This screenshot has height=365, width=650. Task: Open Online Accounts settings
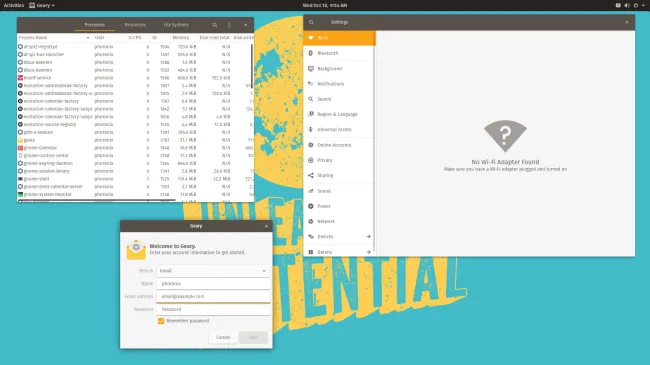coord(340,145)
